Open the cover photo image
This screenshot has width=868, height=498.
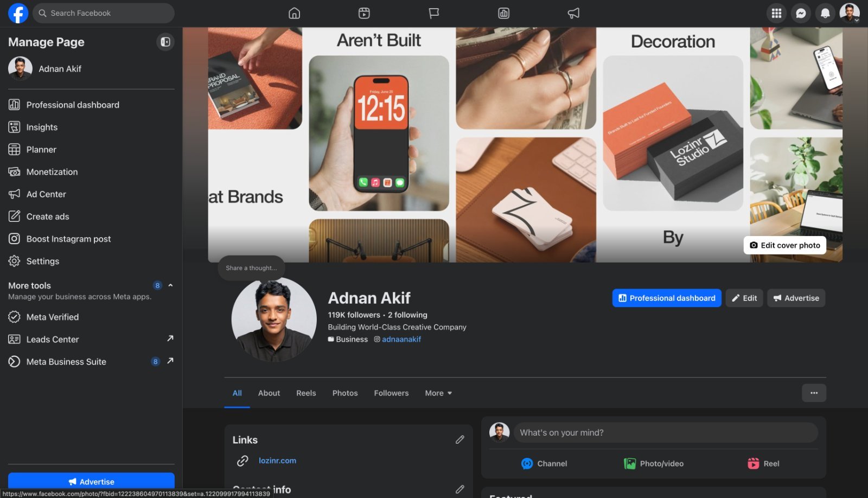525,145
